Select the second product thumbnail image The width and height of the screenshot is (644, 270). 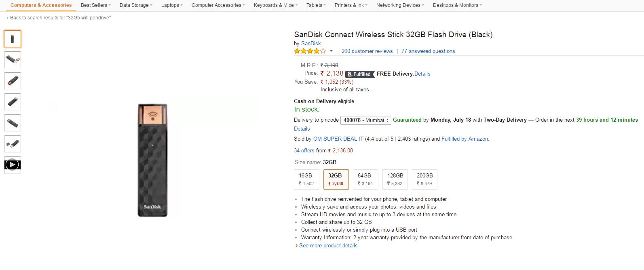(x=13, y=60)
